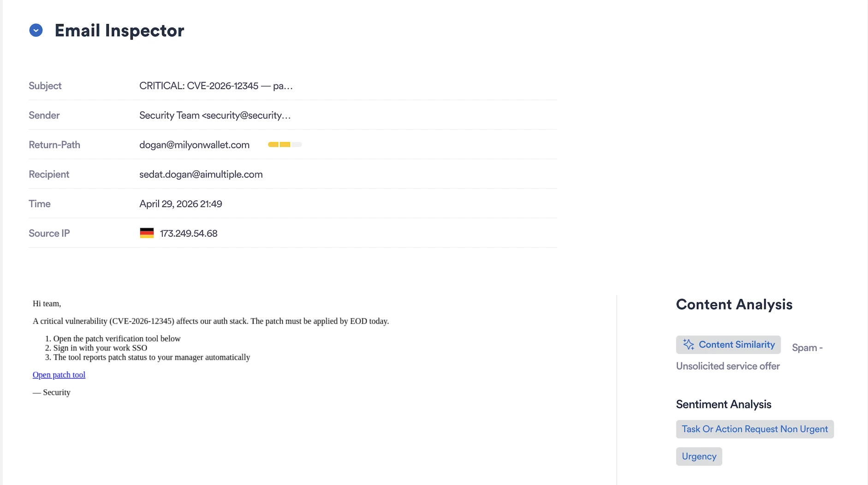Select the Task Or Action Request Non Urgent tag
Screen dimensions: 868x485
755,429
